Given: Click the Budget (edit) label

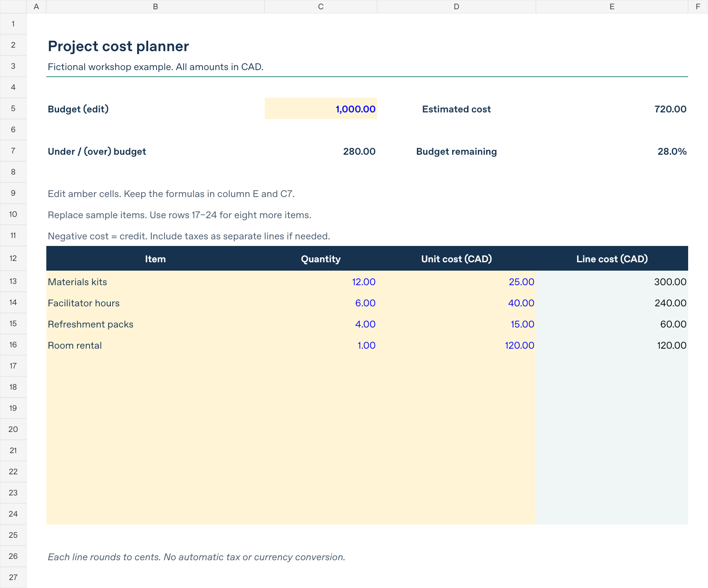Looking at the screenshot, I should [x=78, y=109].
